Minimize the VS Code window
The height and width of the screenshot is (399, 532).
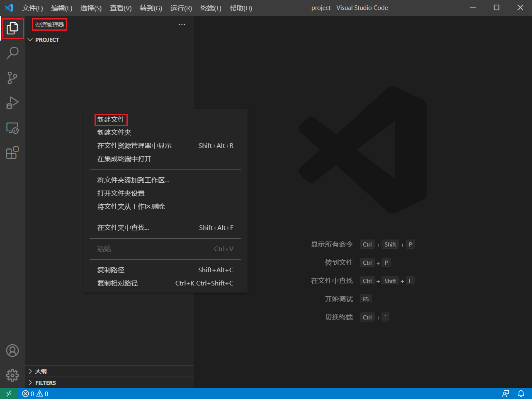(x=473, y=8)
